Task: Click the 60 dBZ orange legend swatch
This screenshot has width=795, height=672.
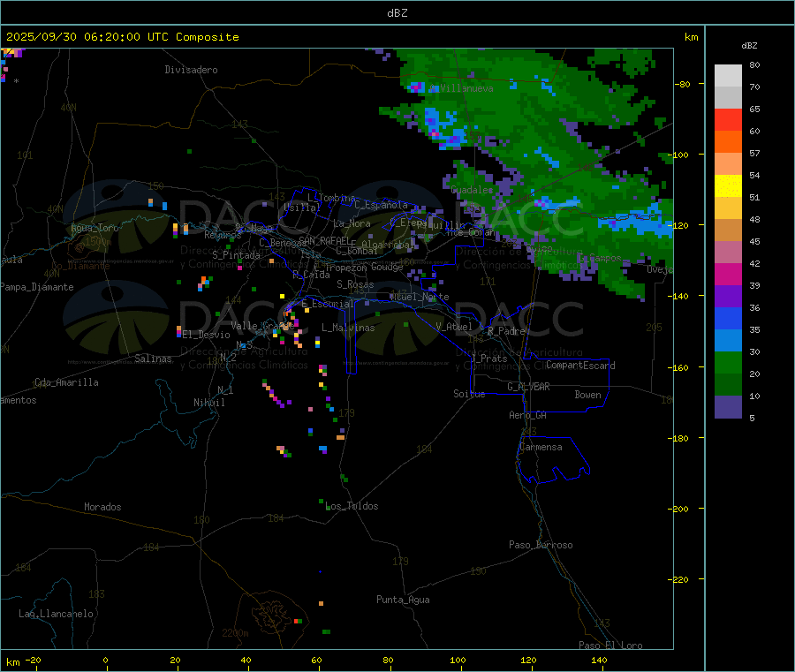Action: [x=728, y=141]
